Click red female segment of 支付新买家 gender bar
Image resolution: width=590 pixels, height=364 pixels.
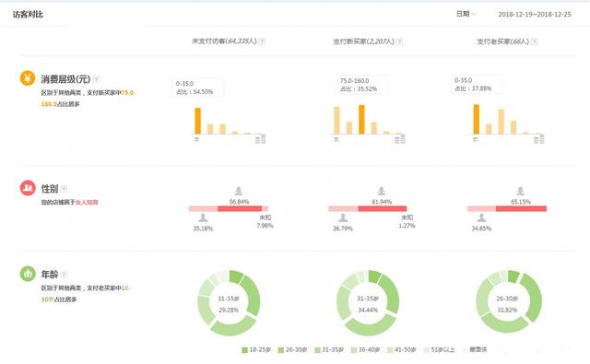pyautogui.click(x=383, y=208)
